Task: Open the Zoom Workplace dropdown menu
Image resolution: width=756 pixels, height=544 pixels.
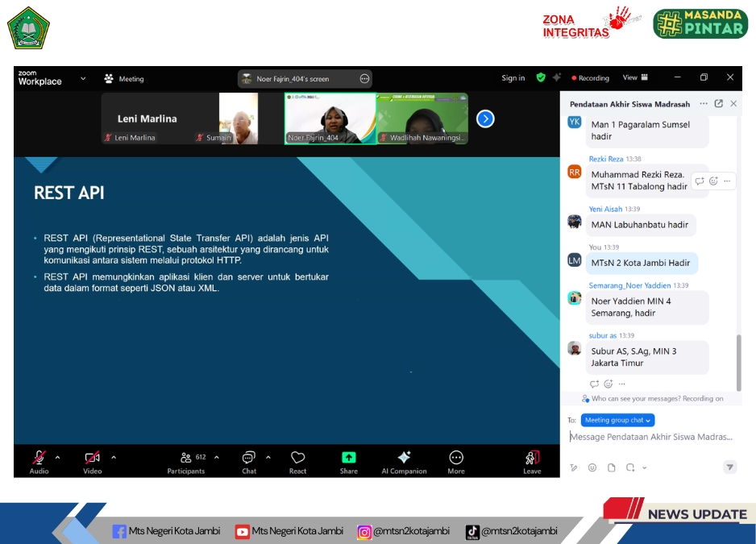Action: click(83, 78)
